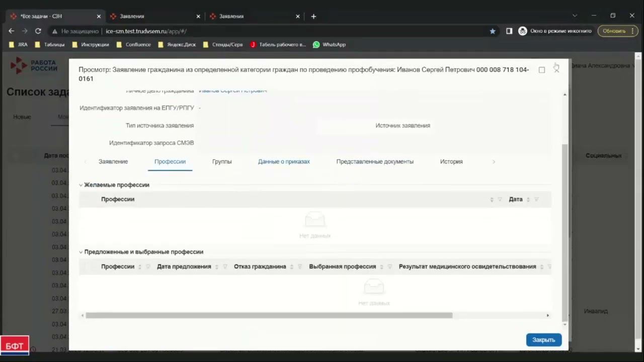
Task: Filter the Дата column in desired professions
Action: coord(536,200)
